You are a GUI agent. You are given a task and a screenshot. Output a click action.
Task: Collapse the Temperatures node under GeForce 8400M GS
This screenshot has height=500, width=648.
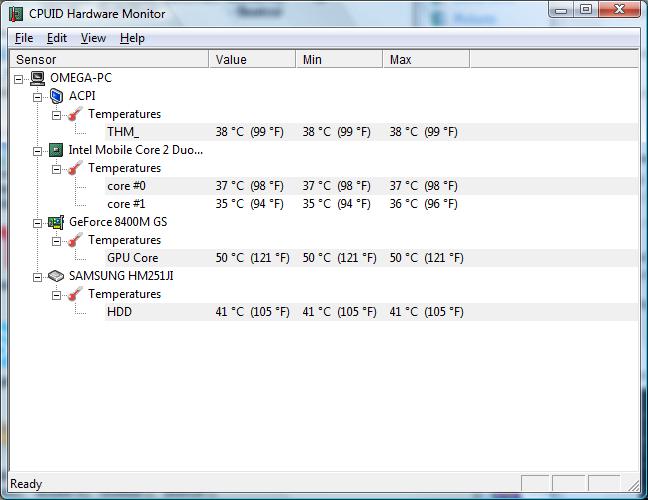tap(56, 241)
